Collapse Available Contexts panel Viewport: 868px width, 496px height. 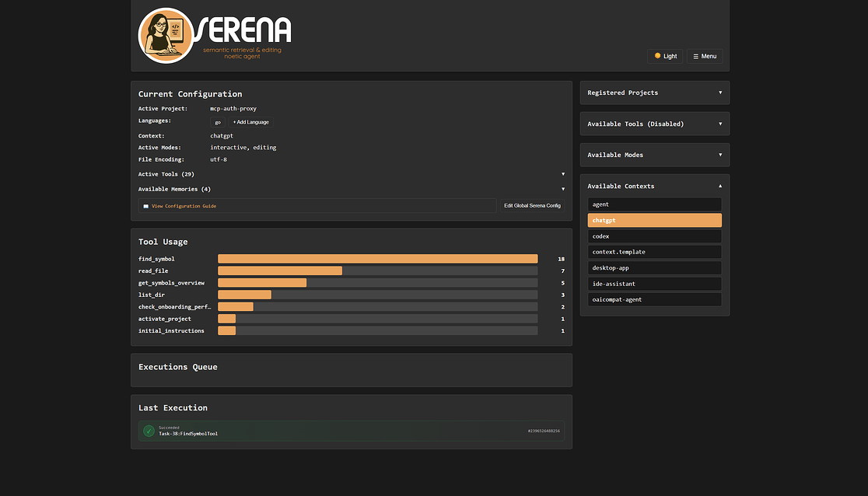coord(655,186)
